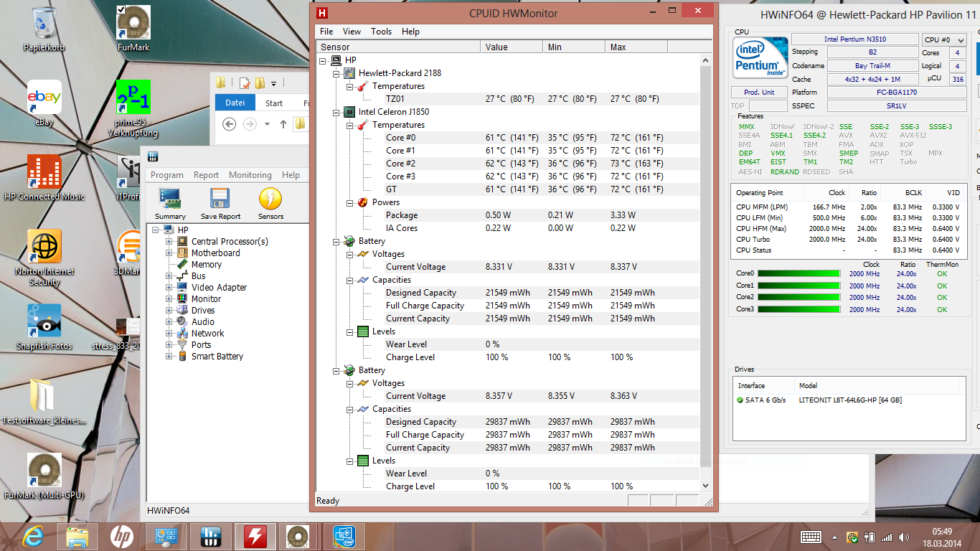Switch to the Datei tab in File Explorer
The height and width of the screenshot is (551, 980).
235,103
